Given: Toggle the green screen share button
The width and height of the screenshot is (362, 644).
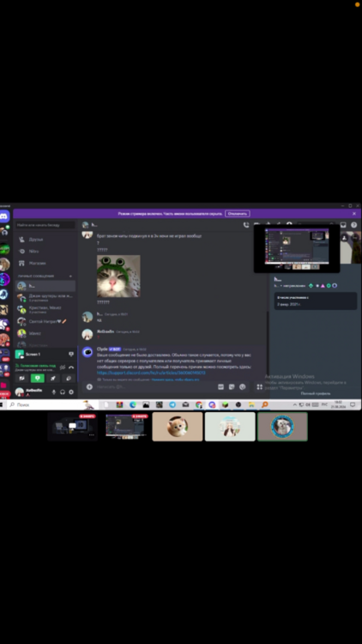Looking at the screenshot, I should [x=38, y=379].
